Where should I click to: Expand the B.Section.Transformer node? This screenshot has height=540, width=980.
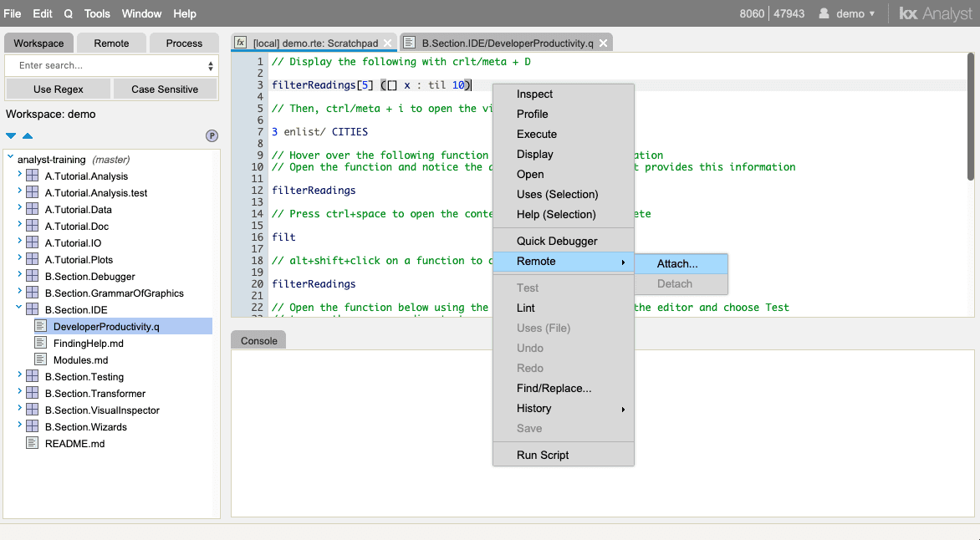coord(19,393)
